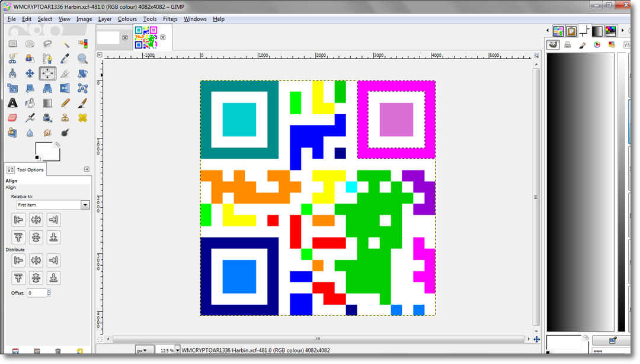Image resolution: width=640 pixels, height=364 pixels.
Task: Open the image menu at ruler corner
Action: pos(100,54)
